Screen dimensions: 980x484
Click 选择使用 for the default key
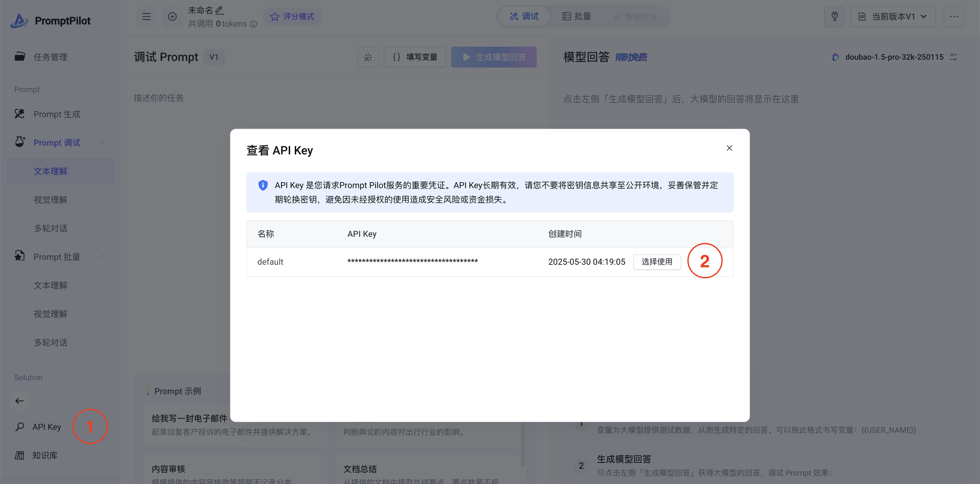(657, 261)
